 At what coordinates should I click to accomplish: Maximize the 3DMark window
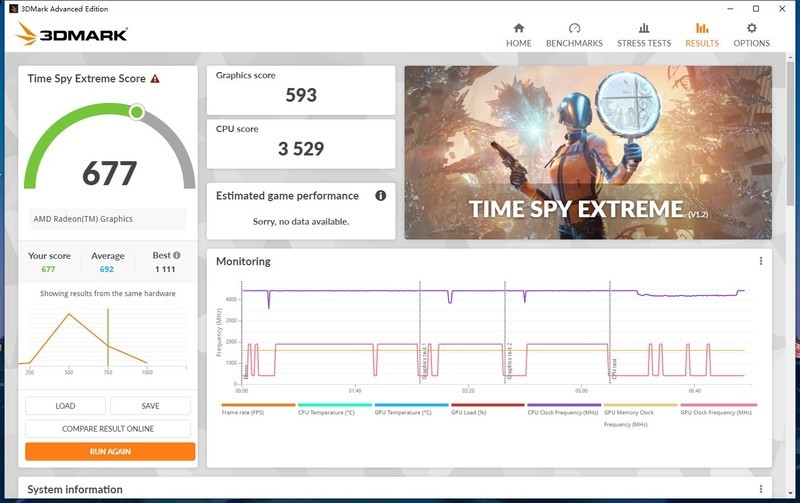click(x=756, y=9)
